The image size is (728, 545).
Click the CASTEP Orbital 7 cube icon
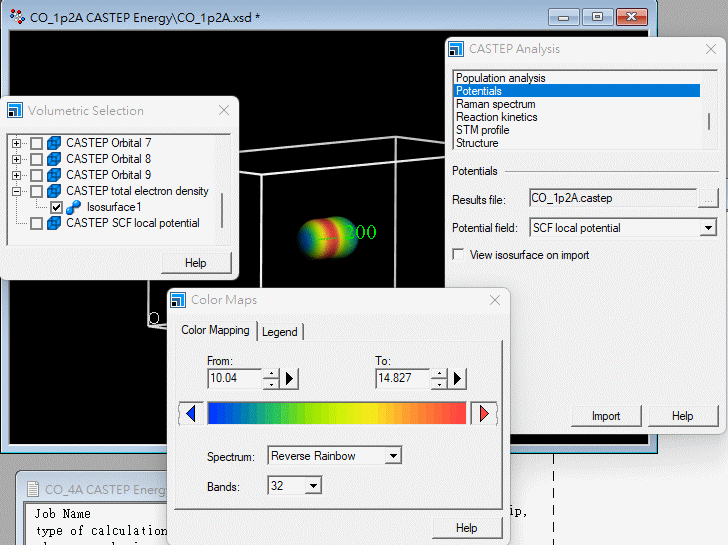[x=54, y=143]
